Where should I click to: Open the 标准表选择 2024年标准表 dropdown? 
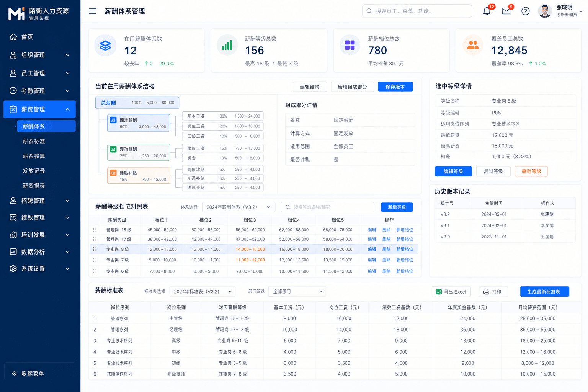[202, 291]
